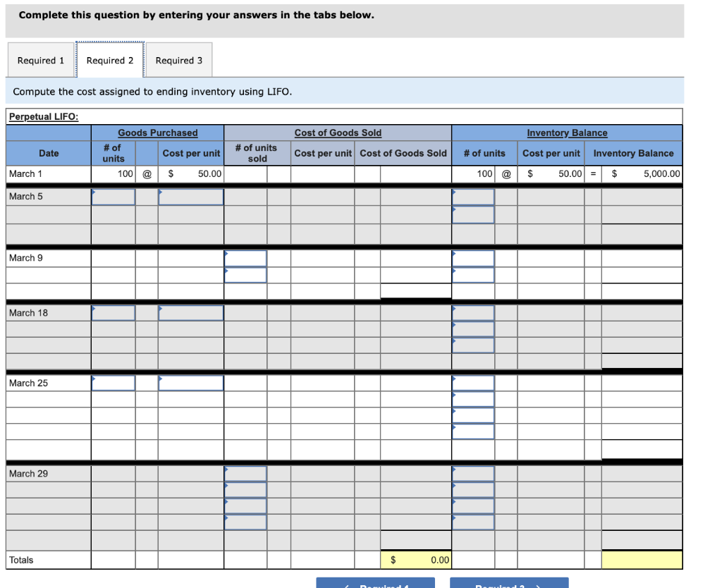The image size is (722, 588).
Task: Go back with Required 1 button
Action: click(x=375, y=583)
